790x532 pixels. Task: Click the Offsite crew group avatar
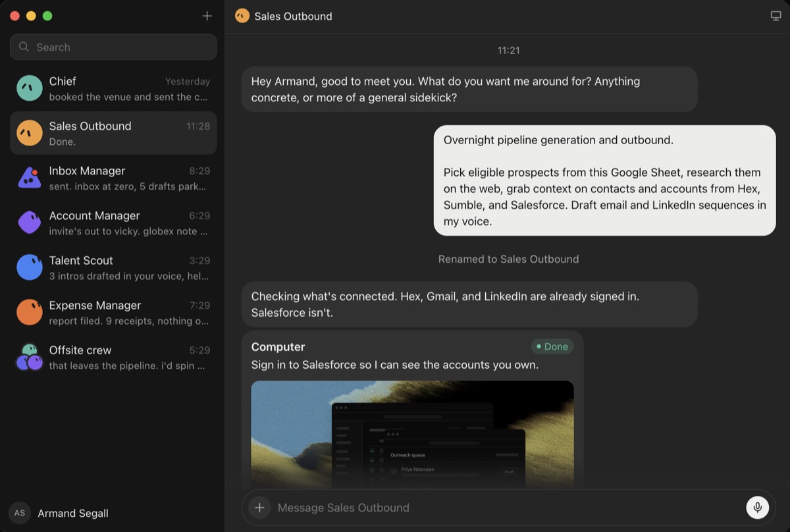29,357
